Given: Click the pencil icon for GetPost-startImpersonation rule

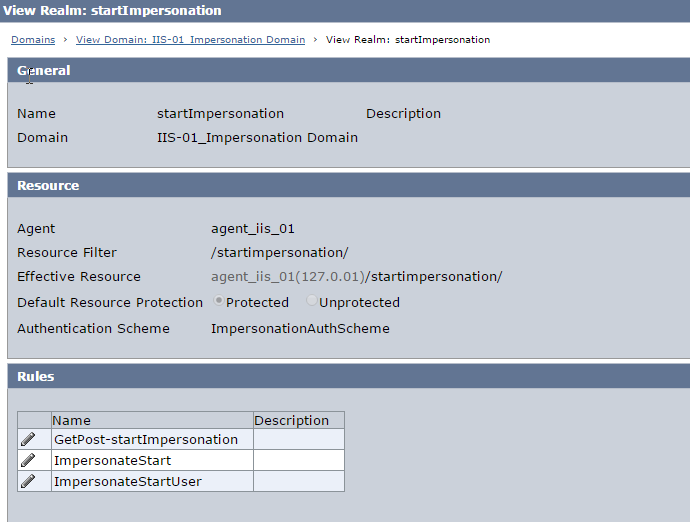Looking at the screenshot, I should click(28, 439).
